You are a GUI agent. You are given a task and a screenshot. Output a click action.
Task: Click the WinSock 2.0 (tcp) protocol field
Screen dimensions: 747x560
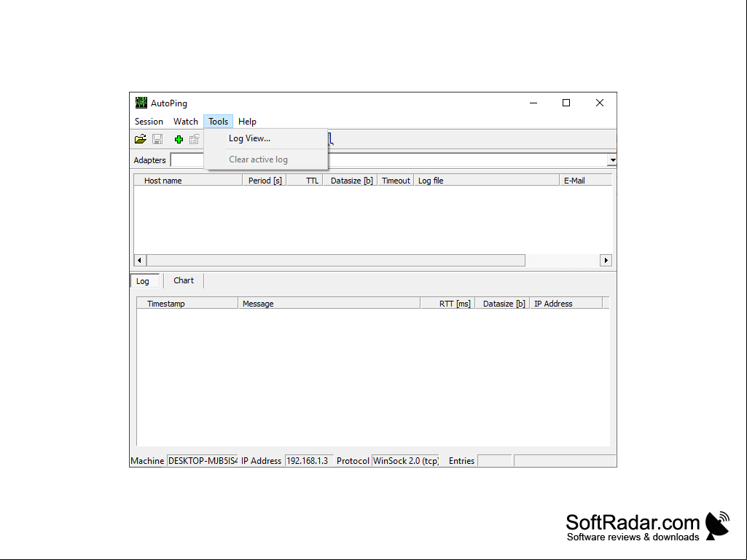(405, 461)
